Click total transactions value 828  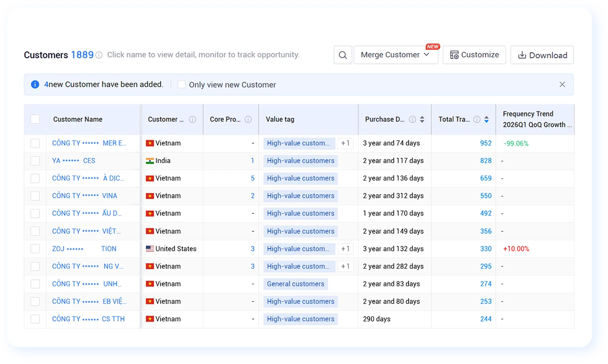pyautogui.click(x=486, y=161)
